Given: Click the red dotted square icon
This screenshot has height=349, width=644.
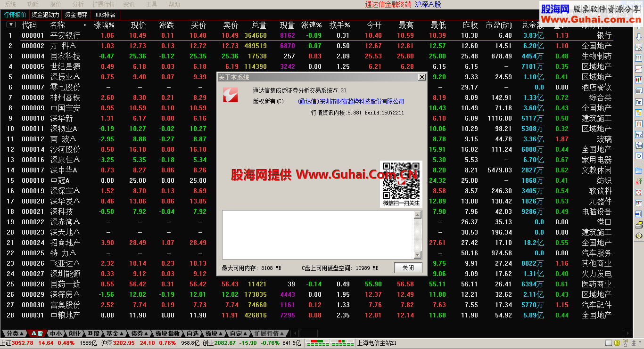Looking at the screenshot, I should 639,192.
